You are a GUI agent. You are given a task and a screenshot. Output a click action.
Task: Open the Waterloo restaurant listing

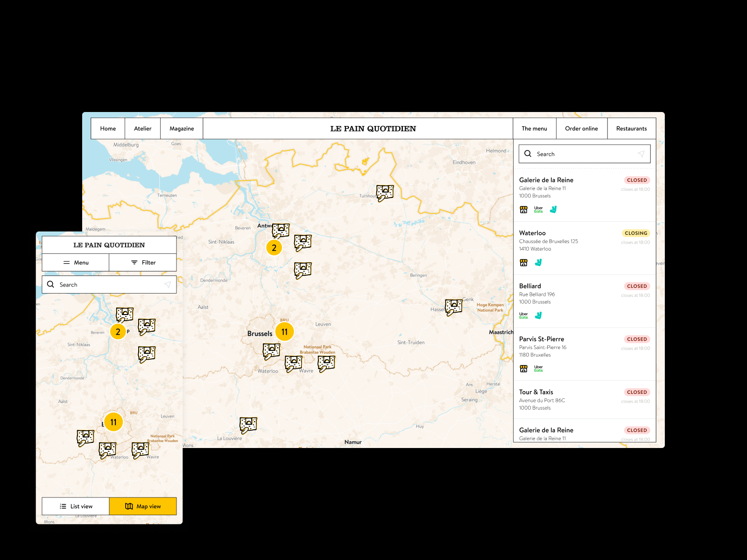click(585, 248)
